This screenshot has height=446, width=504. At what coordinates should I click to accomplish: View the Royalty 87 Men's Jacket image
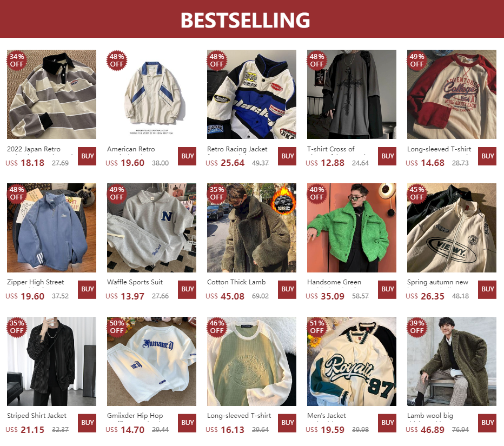[x=352, y=362]
